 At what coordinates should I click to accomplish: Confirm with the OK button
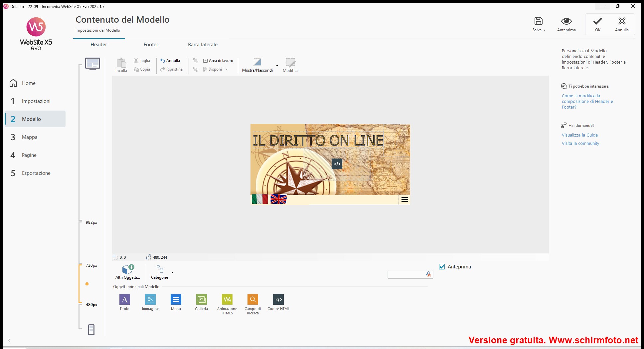coord(597,25)
